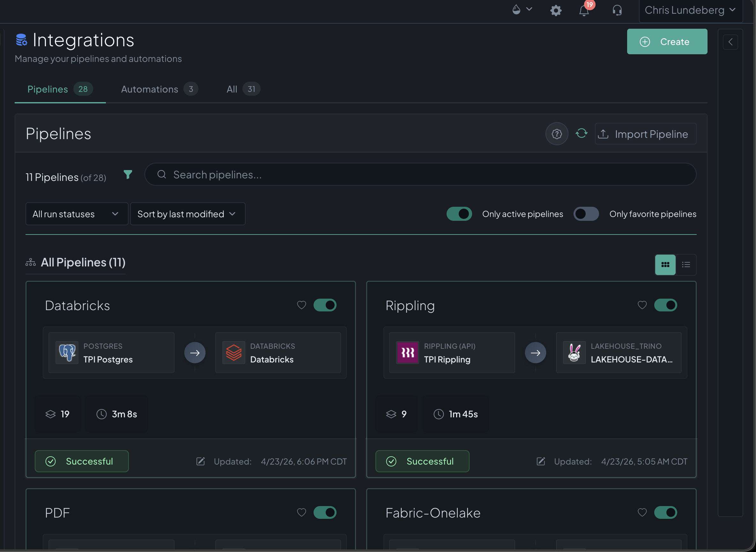Image resolution: width=756 pixels, height=552 pixels.
Task: Click the Databricks destination logo
Action: (233, 353)
